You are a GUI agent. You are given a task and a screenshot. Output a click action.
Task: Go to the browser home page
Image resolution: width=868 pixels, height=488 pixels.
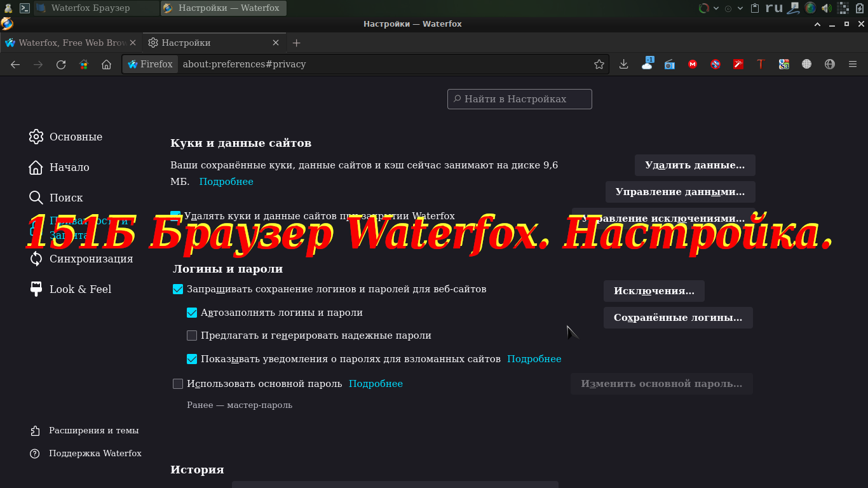point(107,64)
